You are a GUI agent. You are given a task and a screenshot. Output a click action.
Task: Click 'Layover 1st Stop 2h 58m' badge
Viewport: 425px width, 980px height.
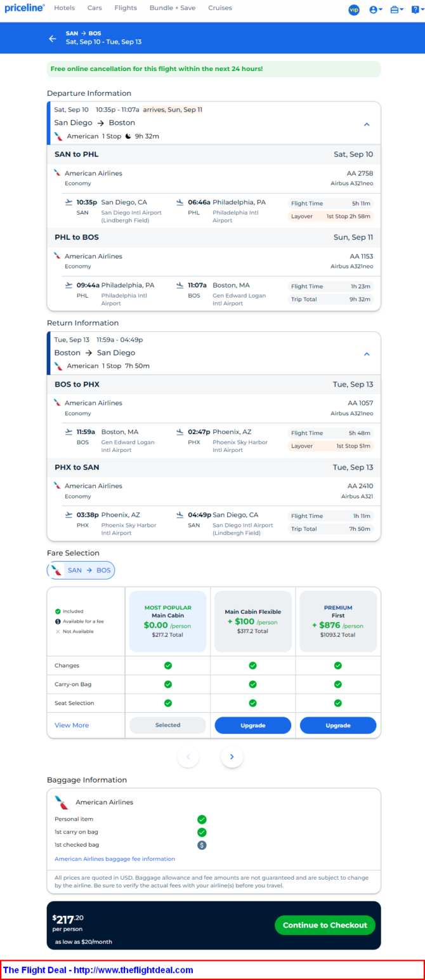330,216
